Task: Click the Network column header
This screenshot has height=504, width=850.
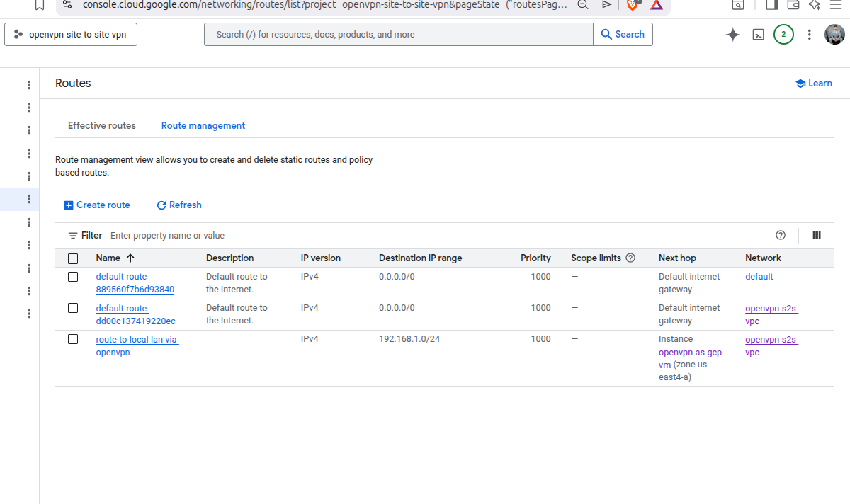Action: point(763,258)
